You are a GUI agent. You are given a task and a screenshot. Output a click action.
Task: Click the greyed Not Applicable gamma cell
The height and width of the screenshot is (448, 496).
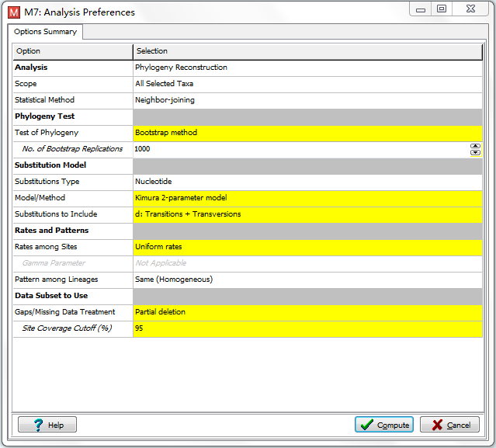[307, 263]
